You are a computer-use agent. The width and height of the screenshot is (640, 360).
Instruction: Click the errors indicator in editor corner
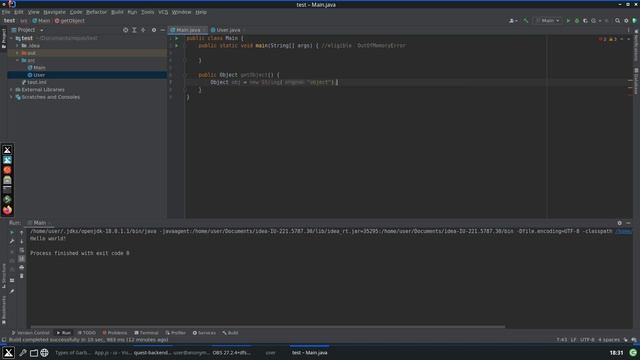click(603, 39)
